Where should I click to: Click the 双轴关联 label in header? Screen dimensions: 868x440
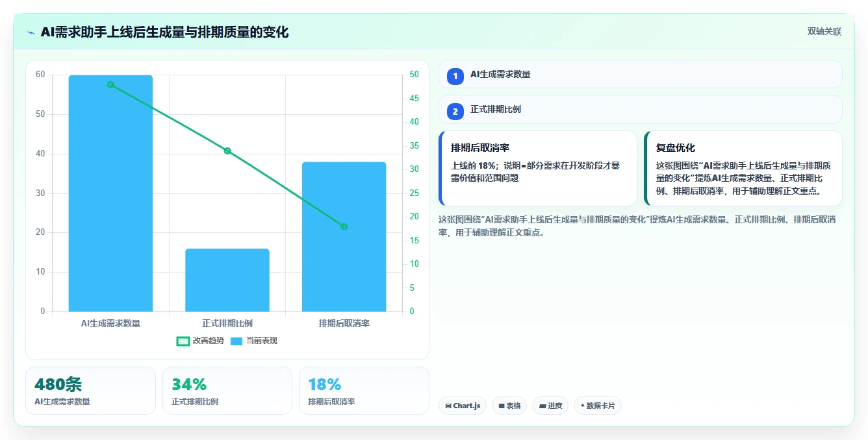[x=824, y=32]
